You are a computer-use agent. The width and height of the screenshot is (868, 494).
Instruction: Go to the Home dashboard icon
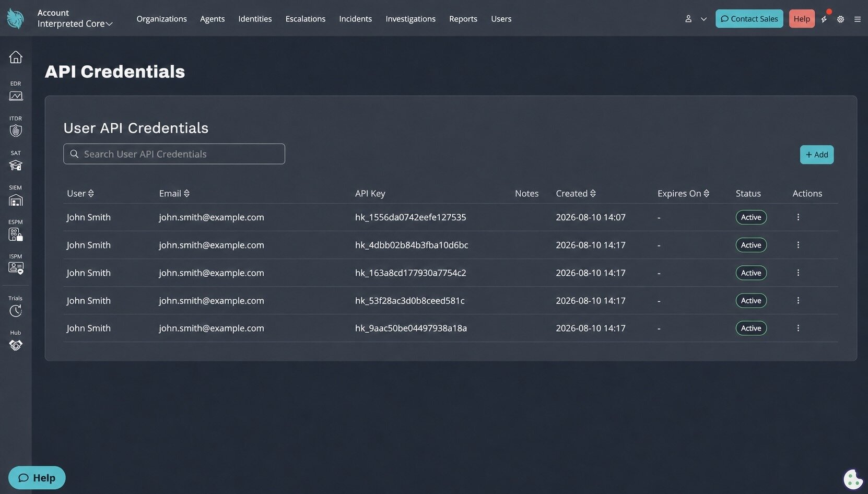click(x=16, y=57)
